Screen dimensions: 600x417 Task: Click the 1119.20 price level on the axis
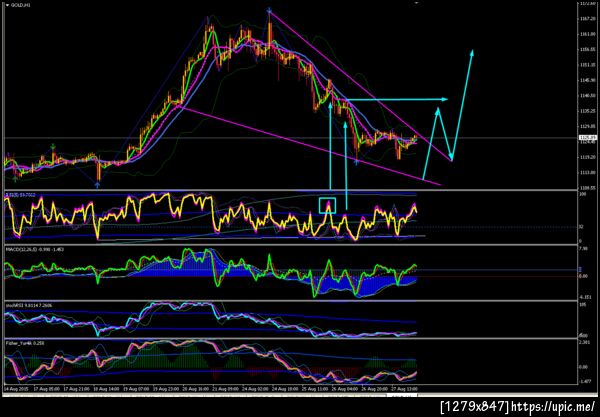coord(587,157)
